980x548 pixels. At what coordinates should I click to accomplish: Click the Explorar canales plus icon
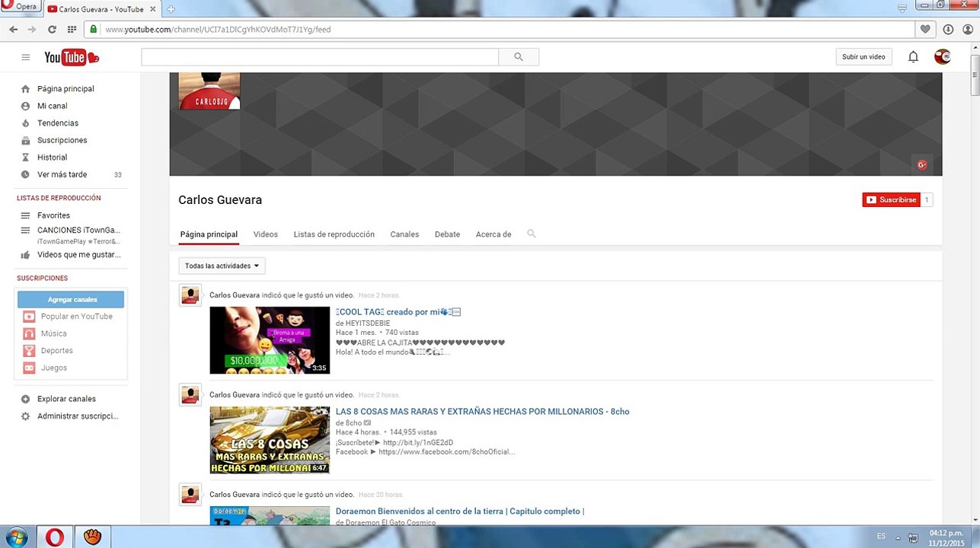coord(25,399)
